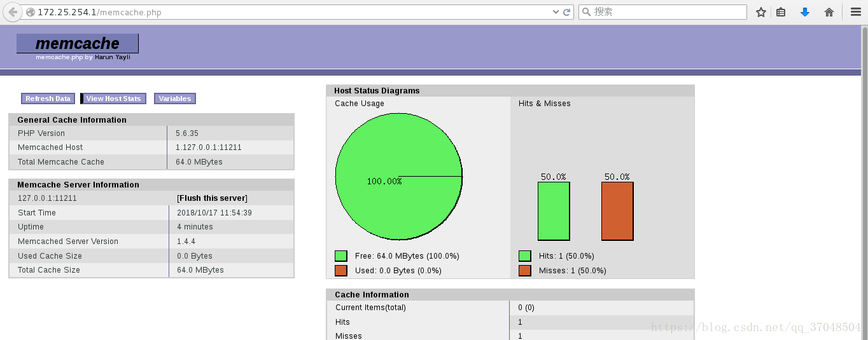Screen dimensions: 868x340
Task: Open the downloads arrow icon
Action: pyautogui.click(x=805, y=12)
